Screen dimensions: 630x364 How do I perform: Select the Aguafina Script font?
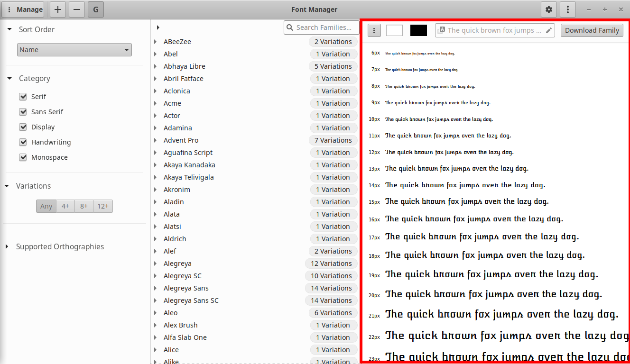coord(255,153)
